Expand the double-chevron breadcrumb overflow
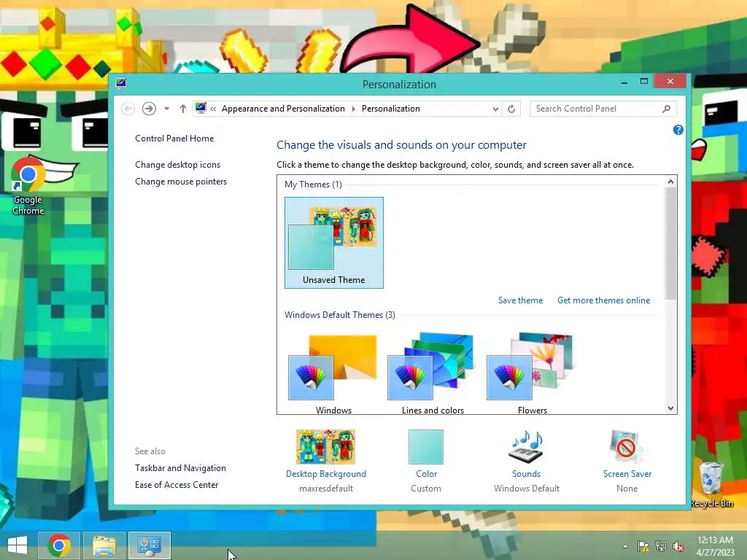This screenshot has height=560, width=747. pyautogui.click(x=213, y=109)
